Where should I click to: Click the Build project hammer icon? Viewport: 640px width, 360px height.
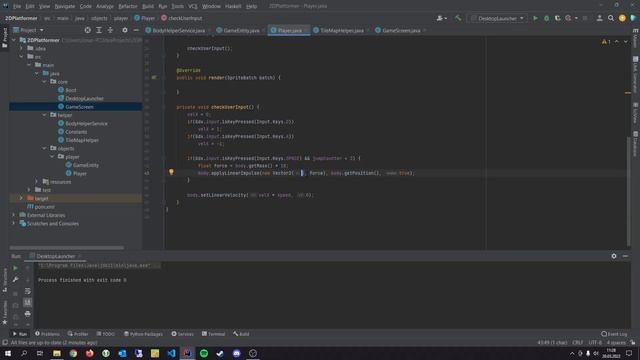click(458, 18)
